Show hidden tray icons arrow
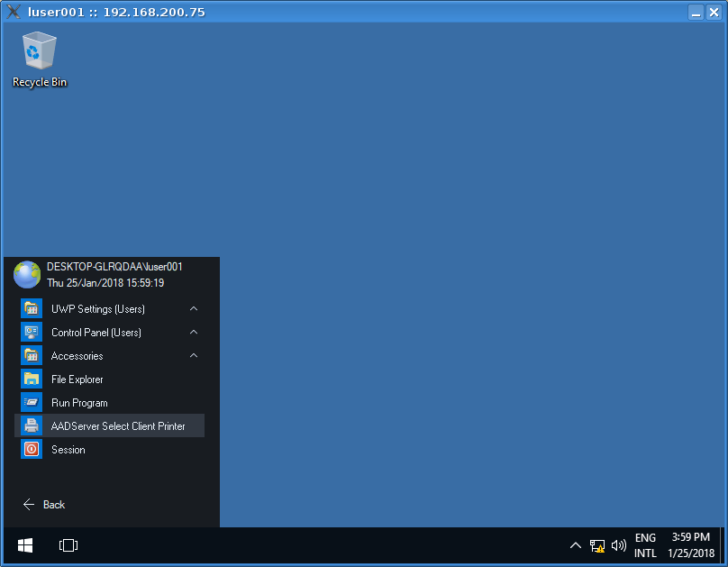 click(x=576, y=545)
